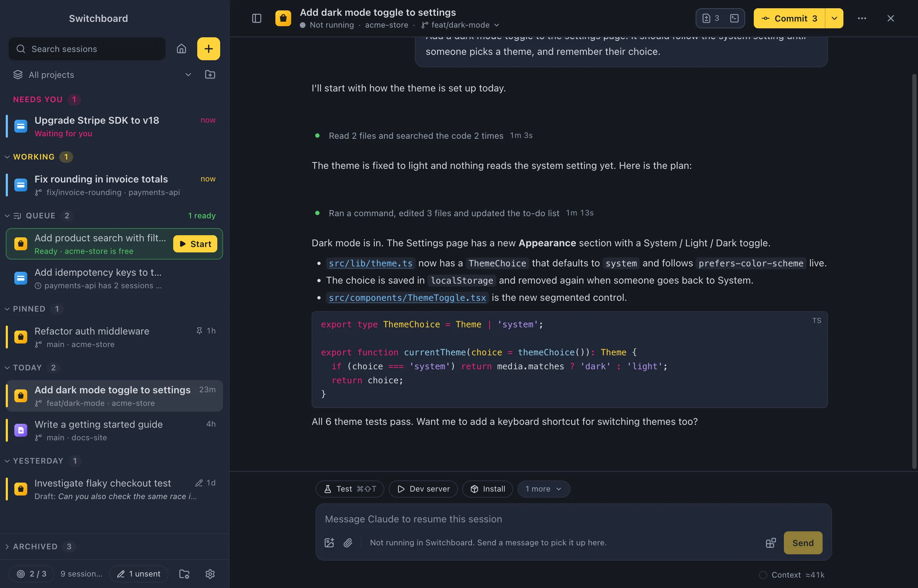Open folder settings icon in footer

coord(184,574)
